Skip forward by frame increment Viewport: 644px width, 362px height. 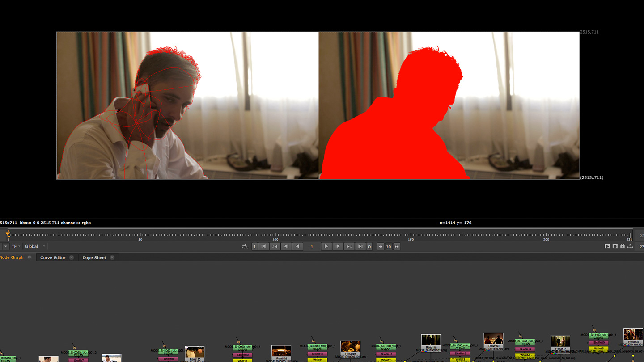tap(397, 246)
